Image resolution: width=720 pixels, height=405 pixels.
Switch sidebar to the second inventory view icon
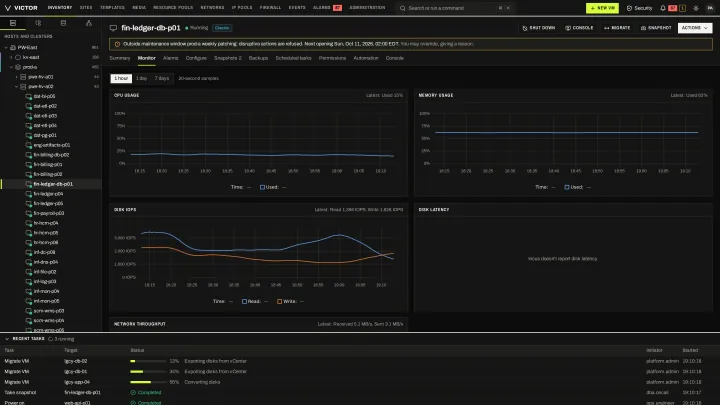[x=38, y=23]
